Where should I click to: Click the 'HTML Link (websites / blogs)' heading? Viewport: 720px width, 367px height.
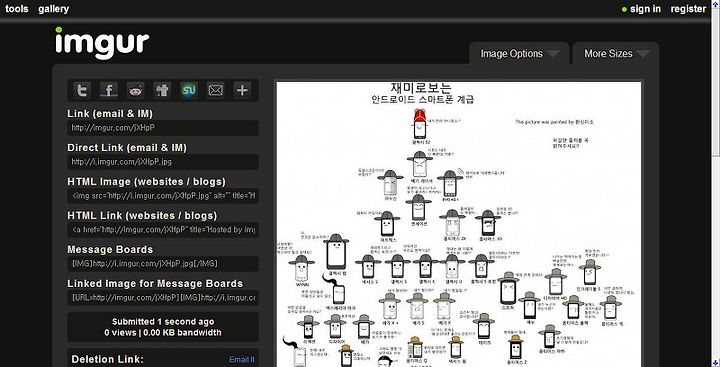[x=142, y=215]
